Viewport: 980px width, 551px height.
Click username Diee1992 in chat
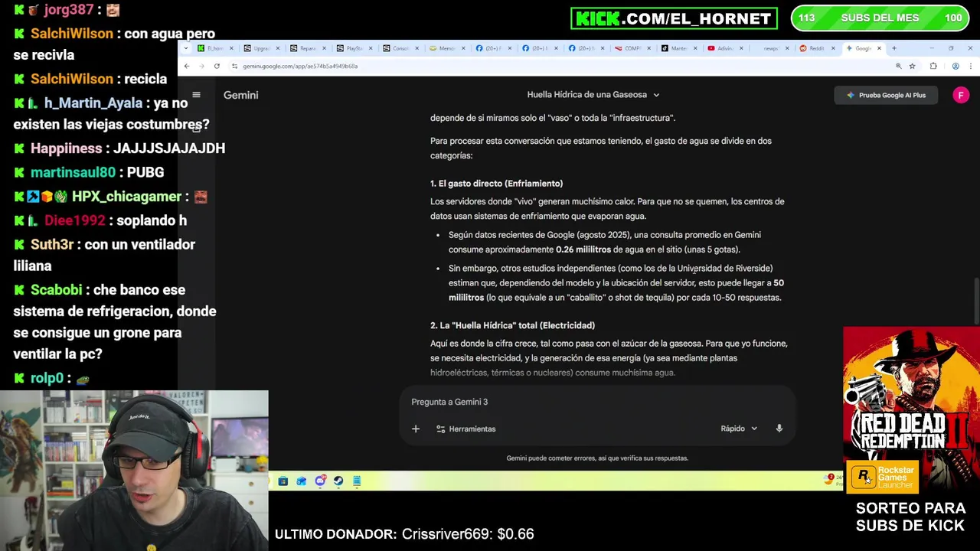(x=74, y=220)
